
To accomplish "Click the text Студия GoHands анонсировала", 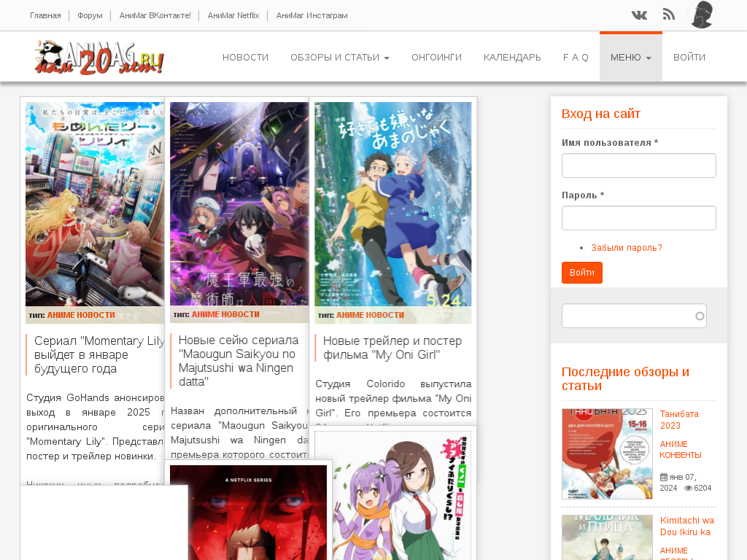I will pyautogui.click(x=95, y=397).
